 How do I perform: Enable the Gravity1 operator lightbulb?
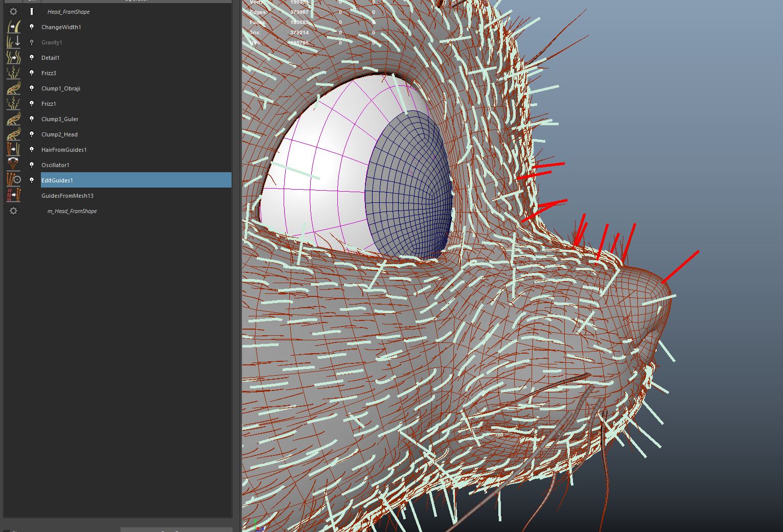[x=32, y=42]
